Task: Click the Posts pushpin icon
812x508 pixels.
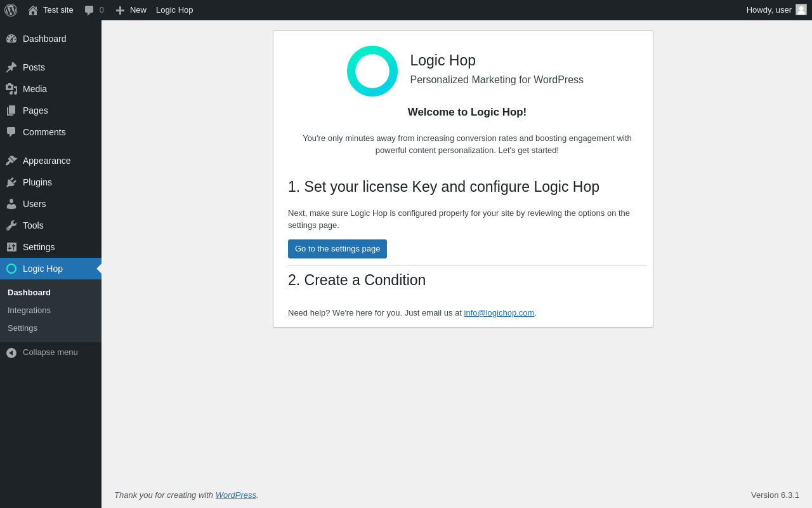Action: tap(11, 67)
